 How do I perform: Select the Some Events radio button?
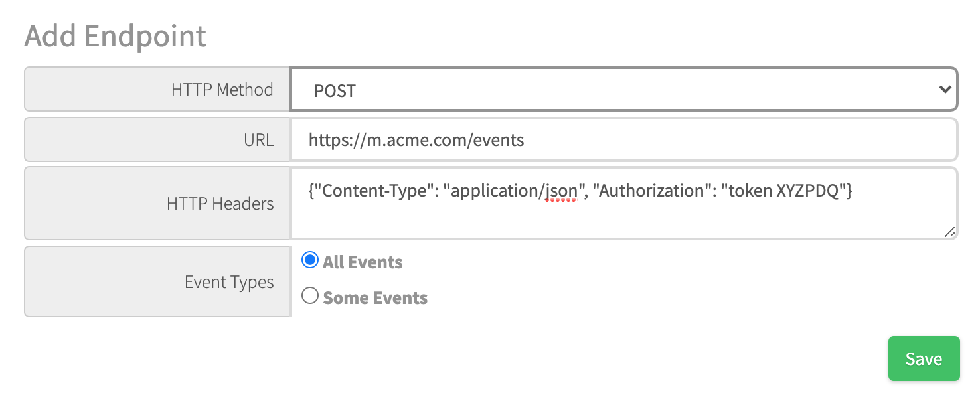[310, 295]
